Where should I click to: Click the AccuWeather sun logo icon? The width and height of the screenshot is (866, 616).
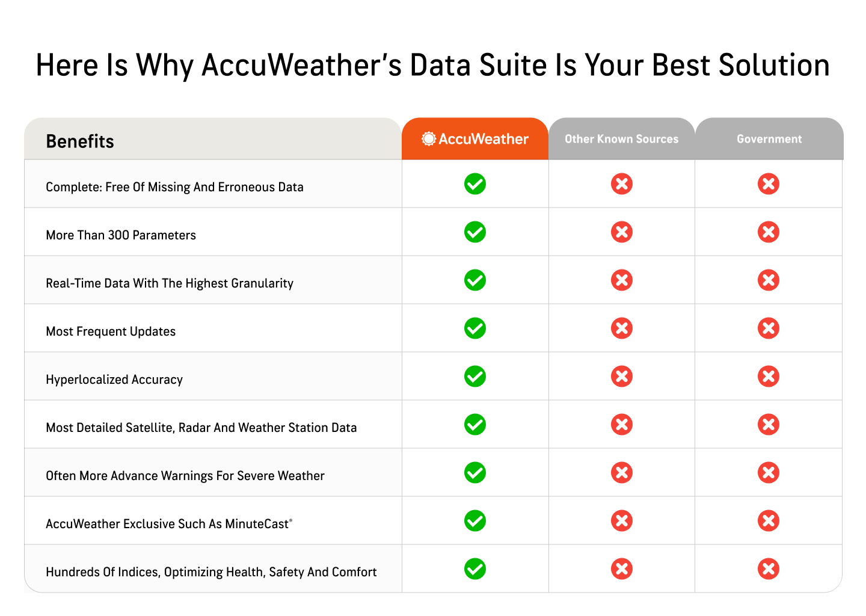pyautogui.click(x=429, y=139)
